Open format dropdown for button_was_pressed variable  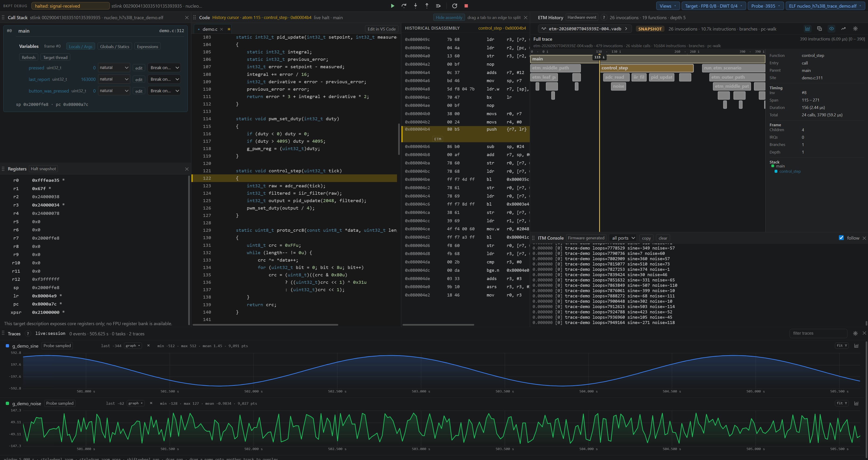[114, 91]
